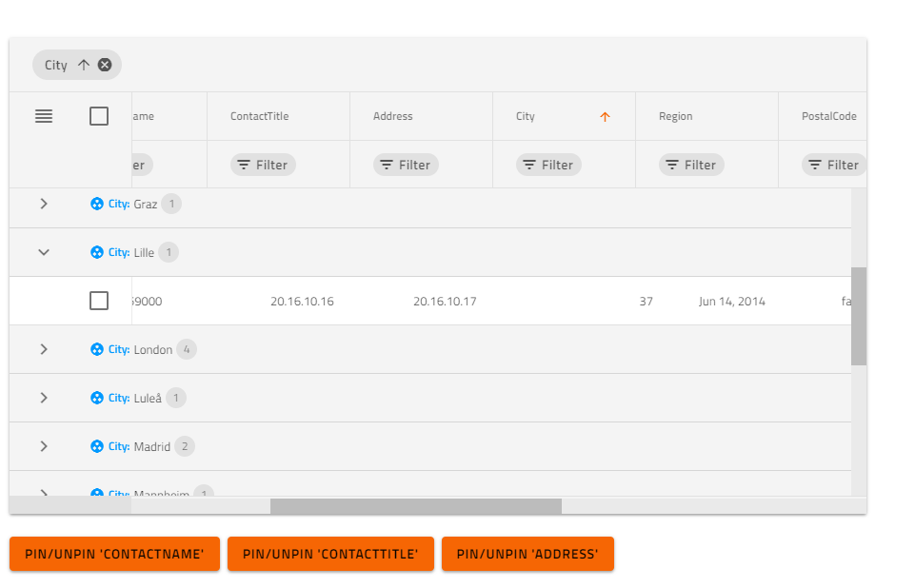Click the group icon beside City: Graz
Image resolution: width=915 pixels, height=588 pixels.
[97, 204]
